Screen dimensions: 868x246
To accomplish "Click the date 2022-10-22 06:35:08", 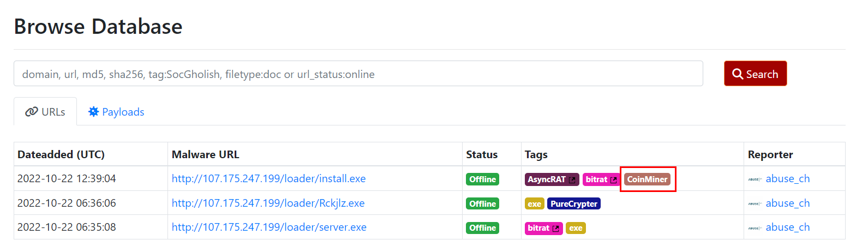I will tap(67, 227).
